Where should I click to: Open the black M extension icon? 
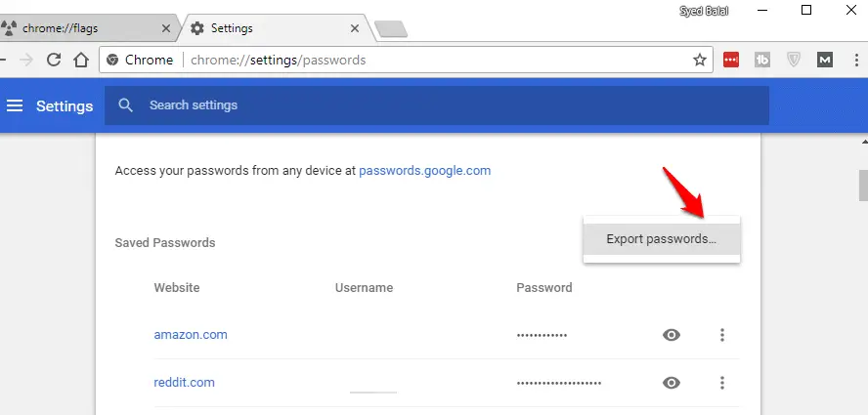pyautogui.click(x=825, y=60)
